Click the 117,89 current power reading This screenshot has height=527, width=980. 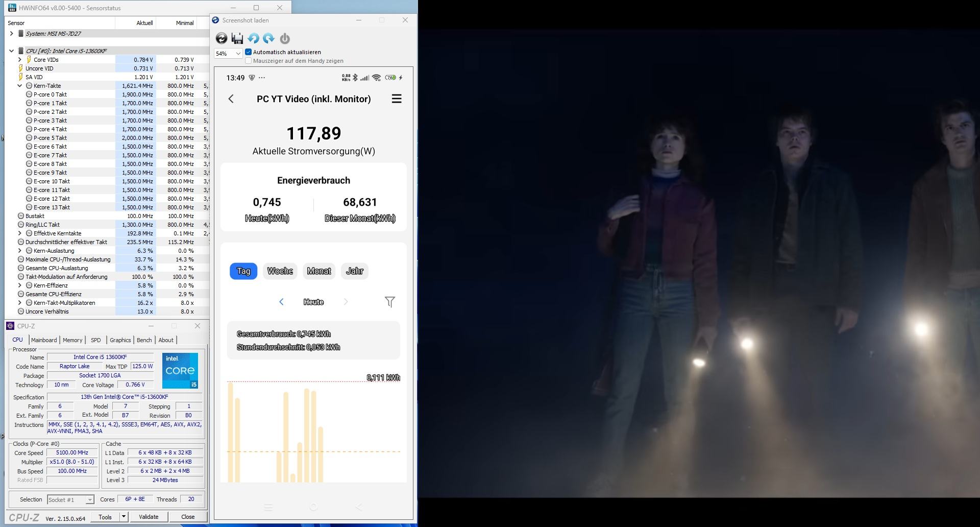tap(314, 133)
